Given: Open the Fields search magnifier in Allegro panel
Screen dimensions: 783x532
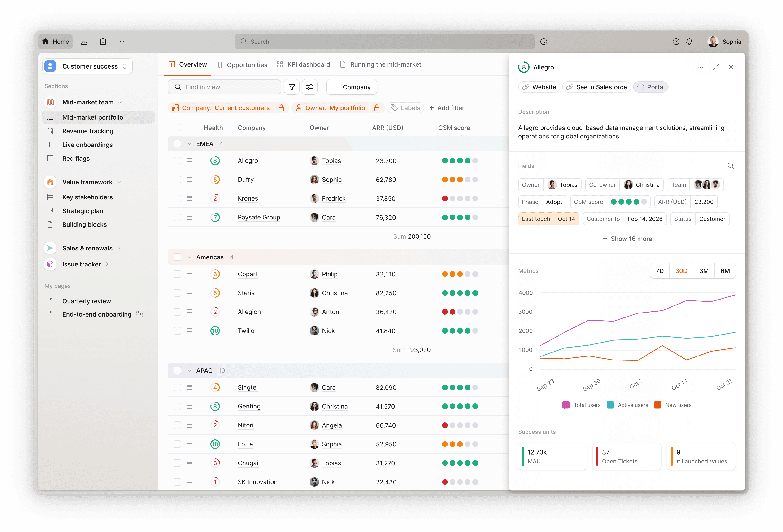Looking at the screenshot, I should (x=731, y=166).
